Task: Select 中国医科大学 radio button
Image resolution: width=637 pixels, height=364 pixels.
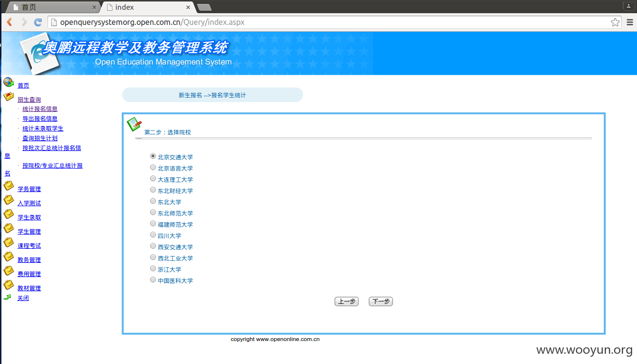Action: point(153,280)
